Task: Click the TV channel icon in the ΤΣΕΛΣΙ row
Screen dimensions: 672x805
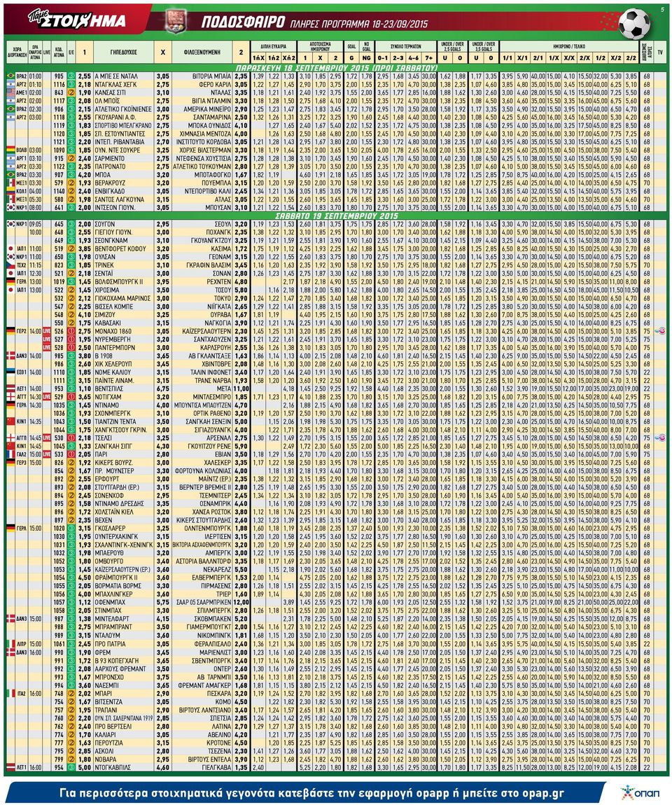Action: (660, 438)
